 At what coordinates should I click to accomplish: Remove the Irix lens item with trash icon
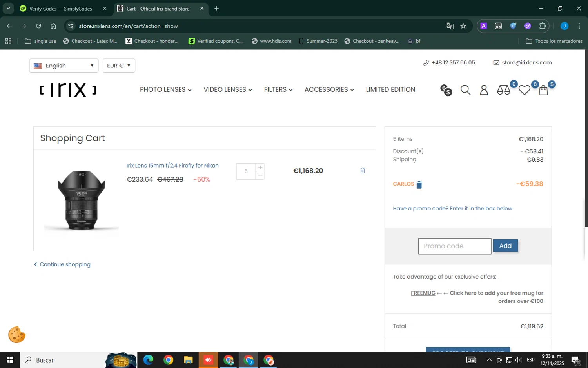(363, 170)
